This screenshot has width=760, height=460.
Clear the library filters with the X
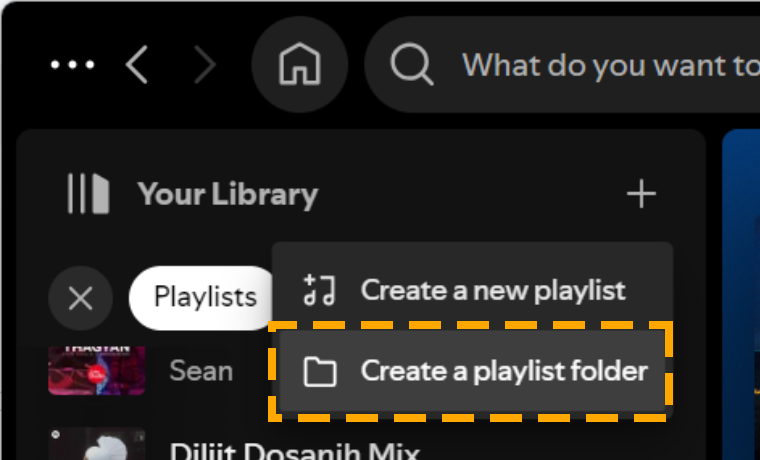tap(80, 298)
